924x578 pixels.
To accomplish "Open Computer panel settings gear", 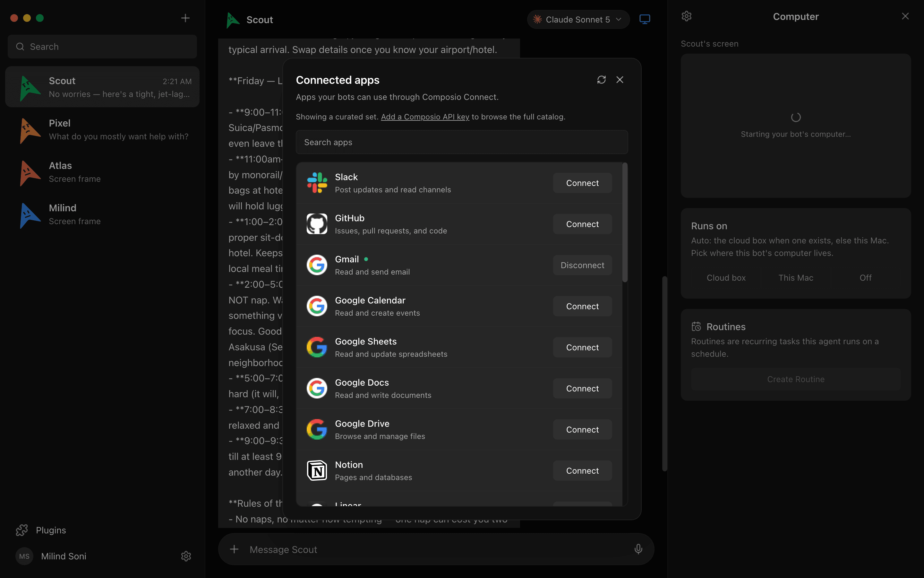I will tap(687, 16).
